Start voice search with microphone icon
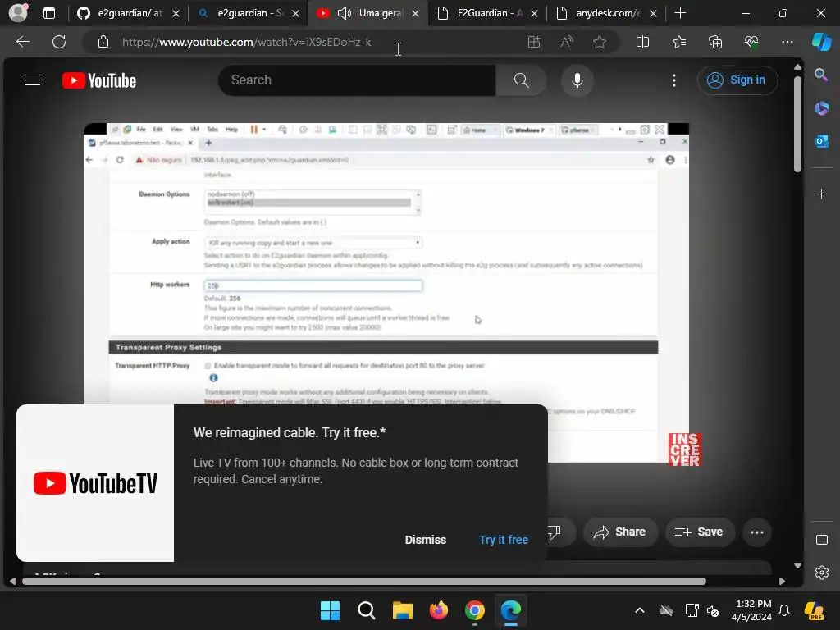 click(577, 80)
